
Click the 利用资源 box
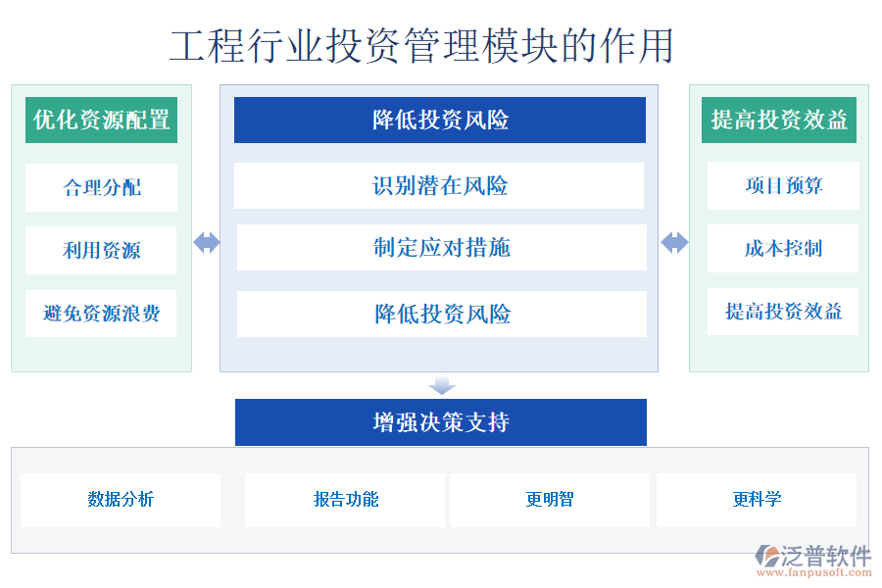point(101,251)
